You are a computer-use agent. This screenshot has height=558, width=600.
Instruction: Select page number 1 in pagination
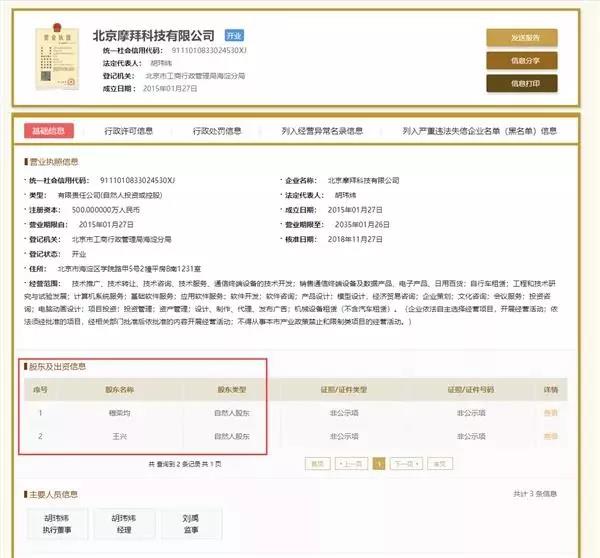point(379,464)
